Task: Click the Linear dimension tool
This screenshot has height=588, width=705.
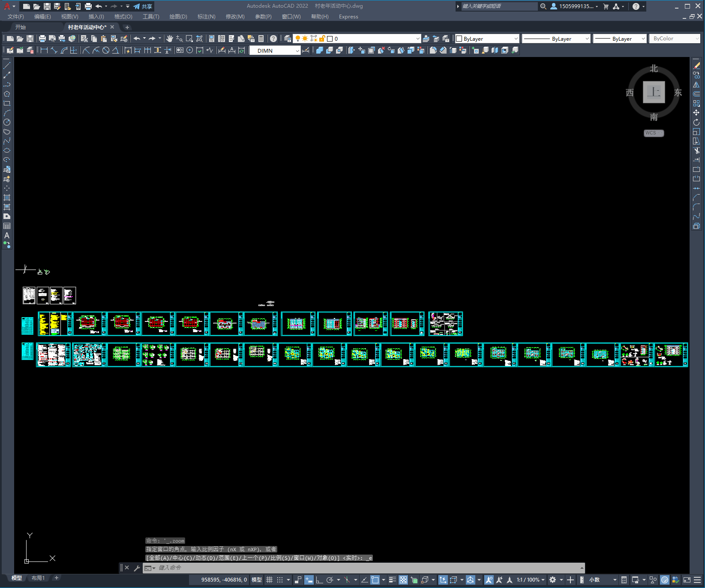Action: [x=44, y=50]
